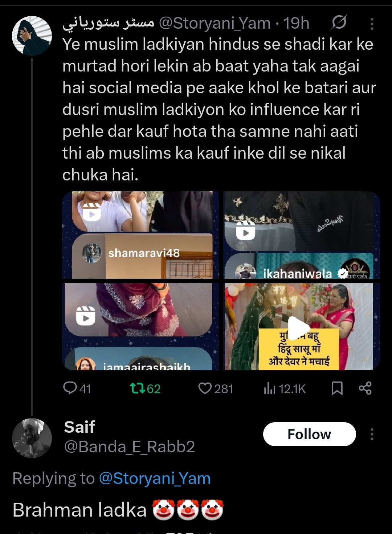
Task: Open Saif's display name
Action: pyautogui.click(x=79, y=427)
